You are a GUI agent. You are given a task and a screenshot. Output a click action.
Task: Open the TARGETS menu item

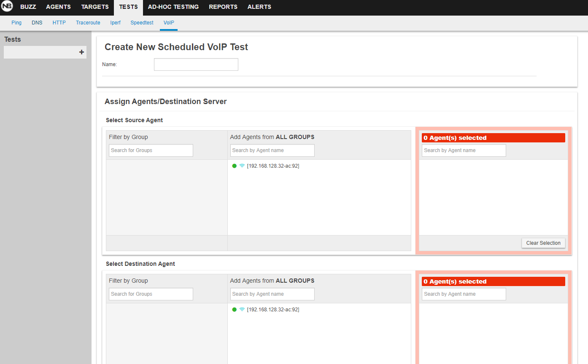95,7
